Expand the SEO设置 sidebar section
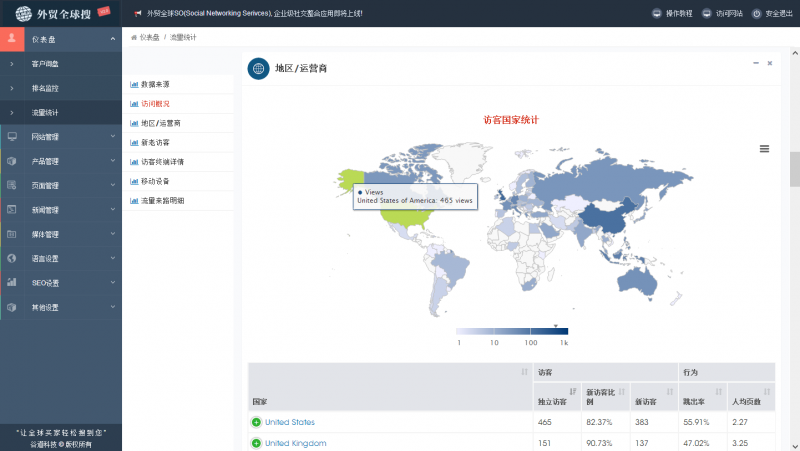800x451 pixels. coord(60,283)
